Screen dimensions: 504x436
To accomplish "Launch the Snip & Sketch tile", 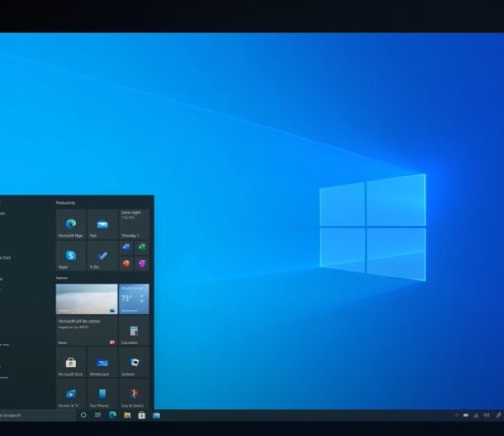I will pos(134,394).
